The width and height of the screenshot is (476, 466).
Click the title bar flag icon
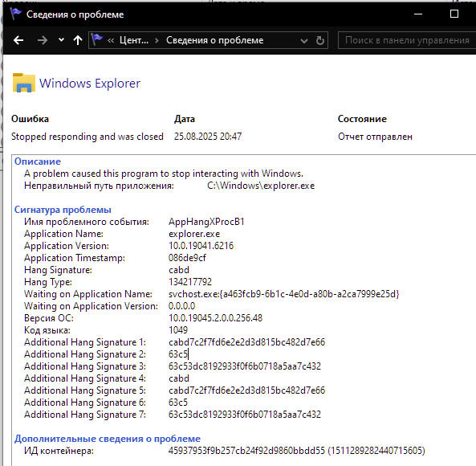point(16,14)
